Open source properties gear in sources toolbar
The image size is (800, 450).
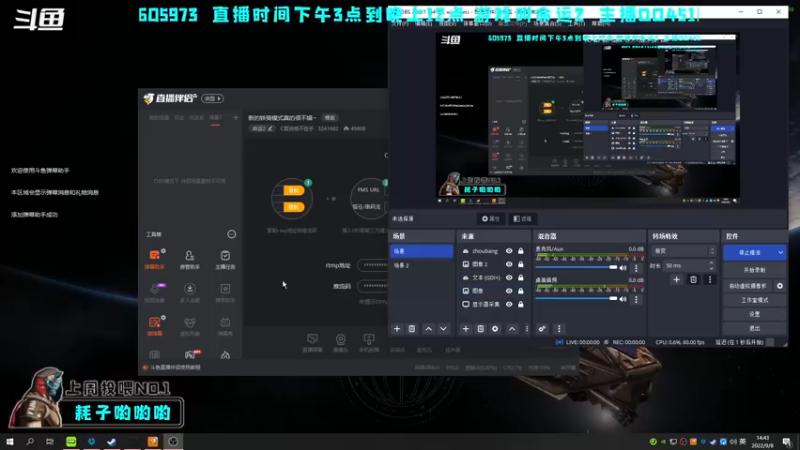[x=495, y=329]
